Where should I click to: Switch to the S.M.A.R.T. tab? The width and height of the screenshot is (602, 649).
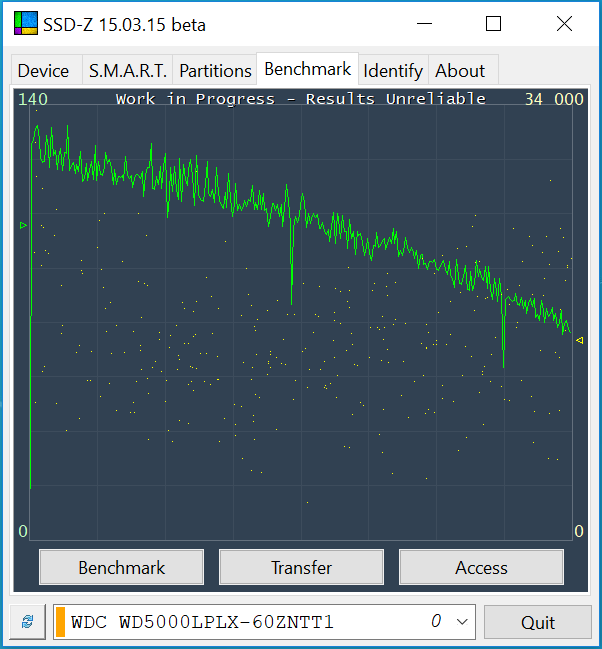tap(128, 70)
